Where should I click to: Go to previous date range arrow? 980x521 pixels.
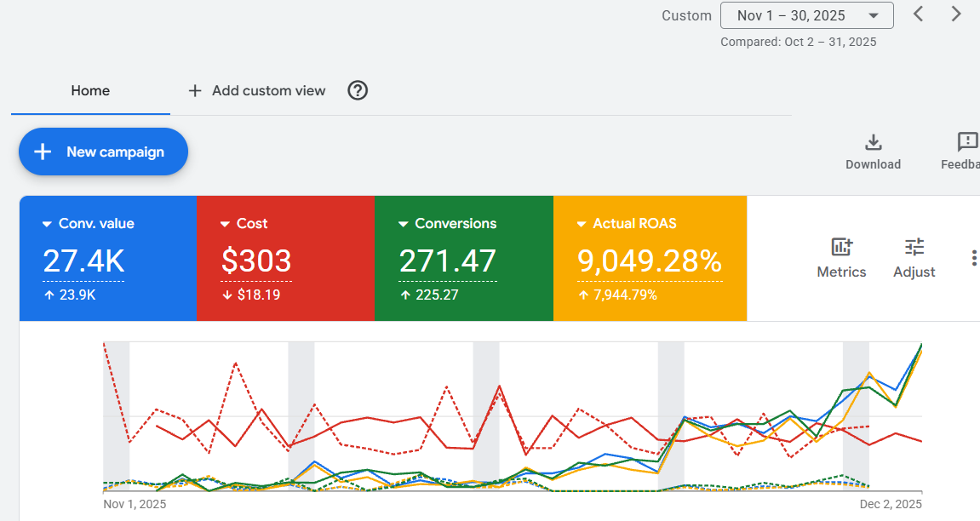point(918,14)
